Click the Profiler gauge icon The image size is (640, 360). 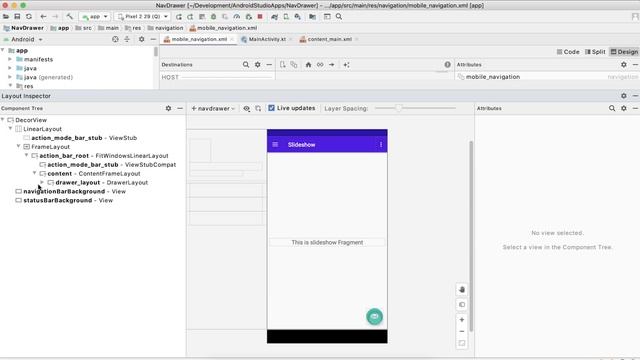pos(237,17)
